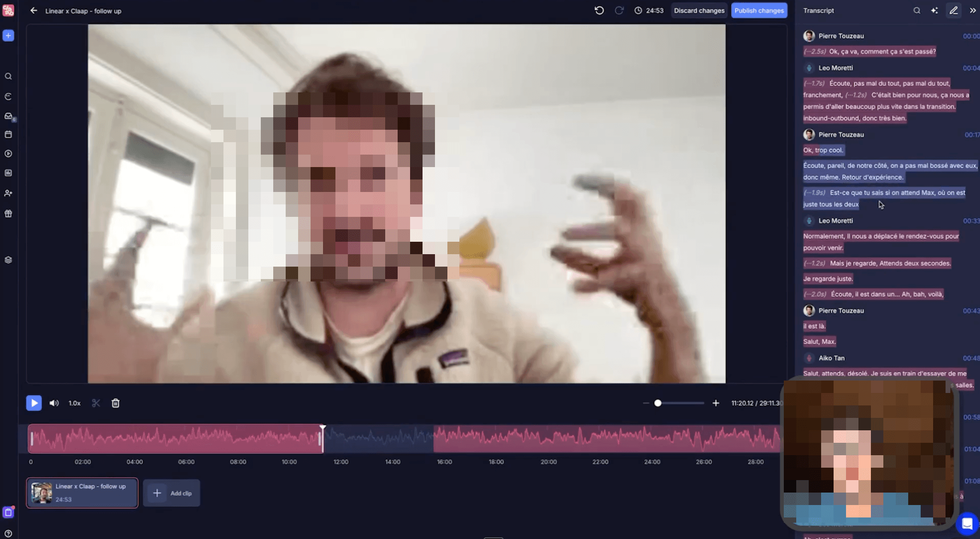980x539 pixels.
Task: Open the inbox icon in left sidebar
Action: pyautogui.click(x=8, y=116)
